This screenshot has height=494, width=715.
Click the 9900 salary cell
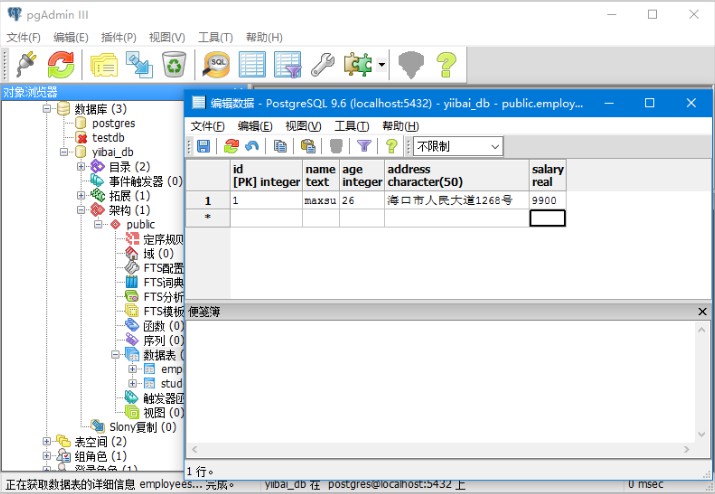pos(547,200)
